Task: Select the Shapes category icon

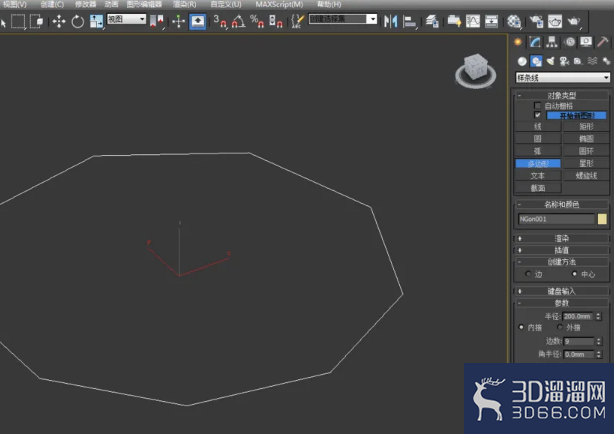Action: click(536, 61)
